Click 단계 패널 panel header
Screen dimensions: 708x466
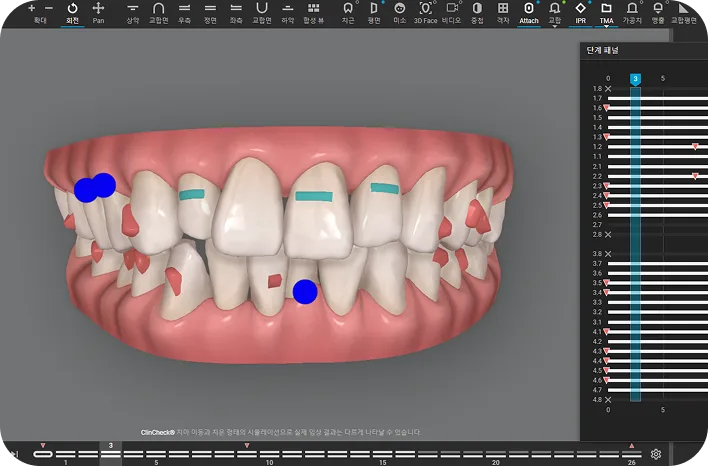(x=602, y=50)
